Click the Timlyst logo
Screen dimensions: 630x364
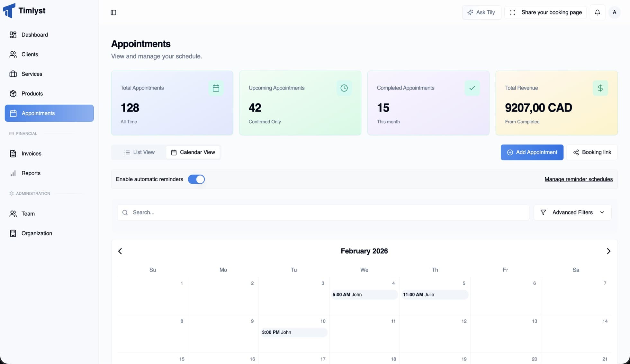[x=24, y=10]
